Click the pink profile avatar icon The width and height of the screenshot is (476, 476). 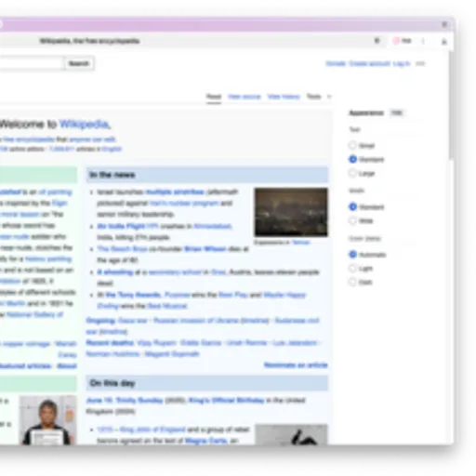396,41
